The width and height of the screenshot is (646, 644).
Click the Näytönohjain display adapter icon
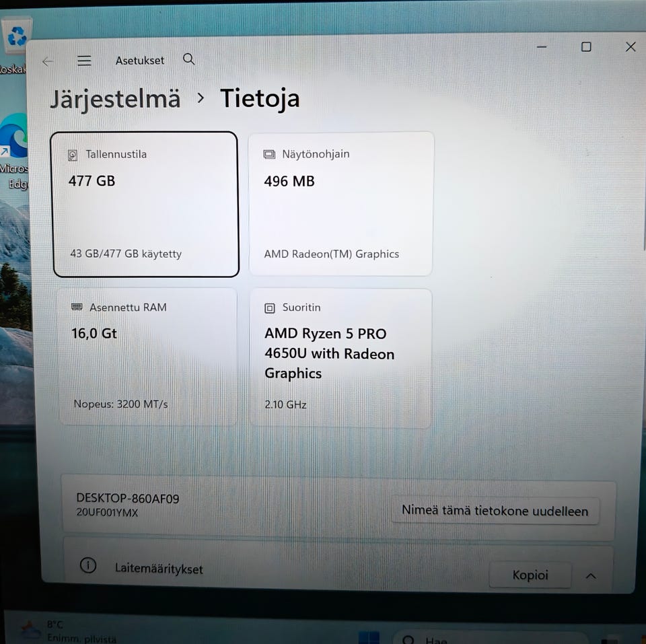click(x=269, y=155)
